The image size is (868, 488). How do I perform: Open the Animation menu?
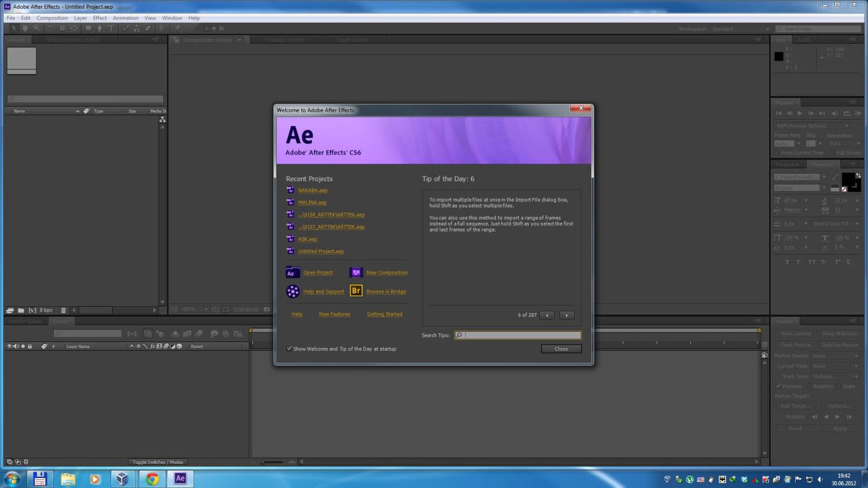click(x=126, y=18)
